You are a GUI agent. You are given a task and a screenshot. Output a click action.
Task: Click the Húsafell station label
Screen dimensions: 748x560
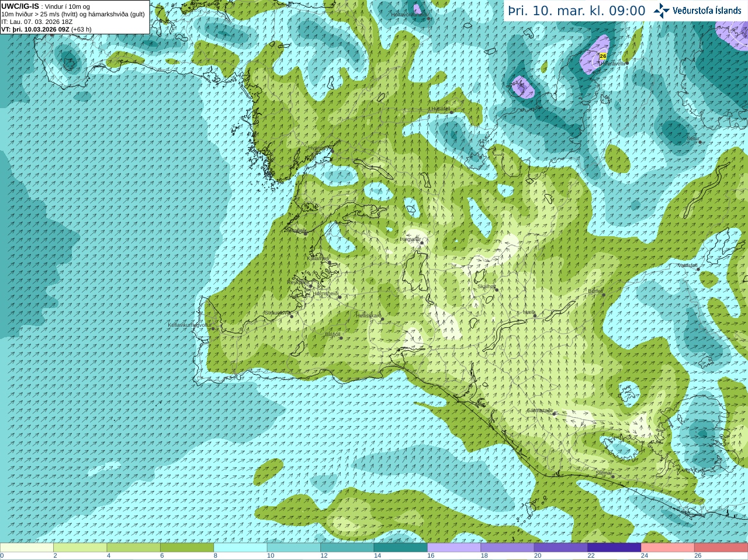(x=440, y=109)
